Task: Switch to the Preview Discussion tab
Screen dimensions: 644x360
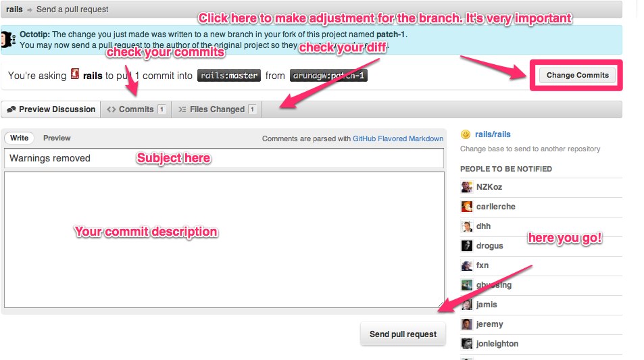Action: click(x=51, y=109)
